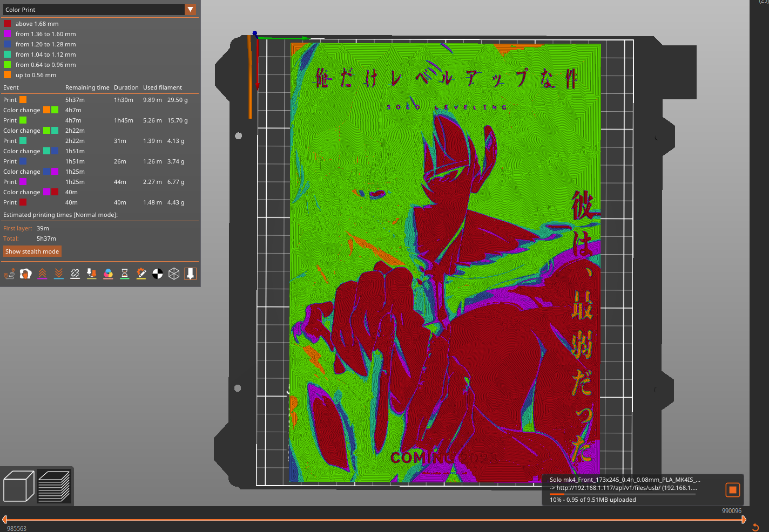This screenshot has width=769, height=532.
Task: Toggle Travel moves visibility icon
Action: (x=9, y=274)
